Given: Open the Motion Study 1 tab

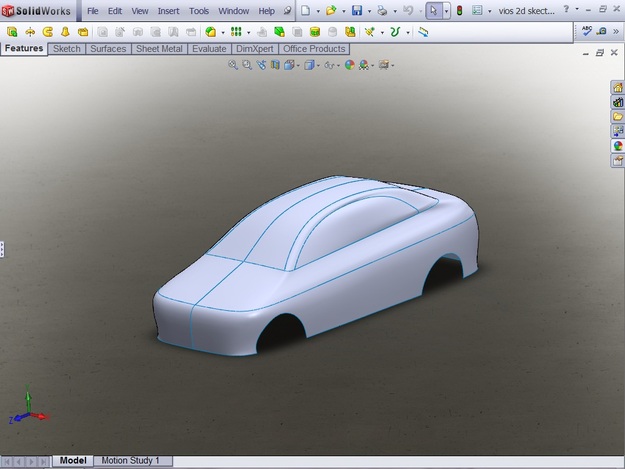Looking at the screenshot, I should click(x=130, y=461).
